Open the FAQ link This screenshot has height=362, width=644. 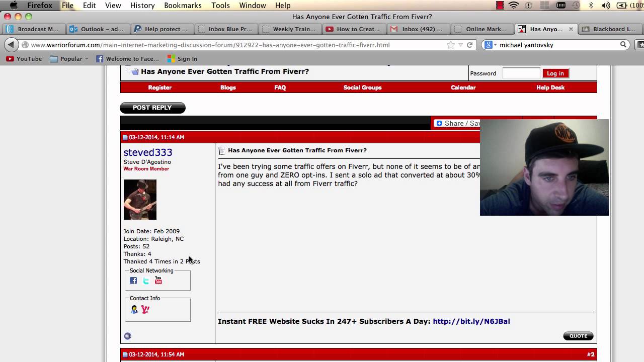[x=280, y=87]
